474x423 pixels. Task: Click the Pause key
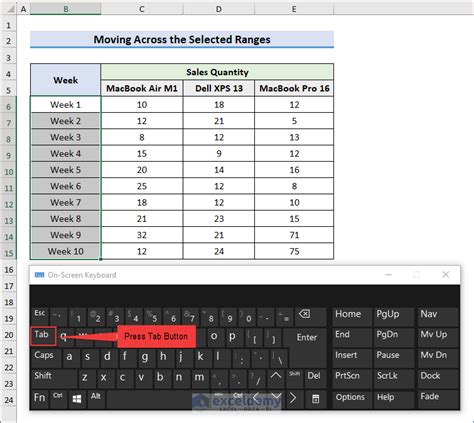coord(393,357)
